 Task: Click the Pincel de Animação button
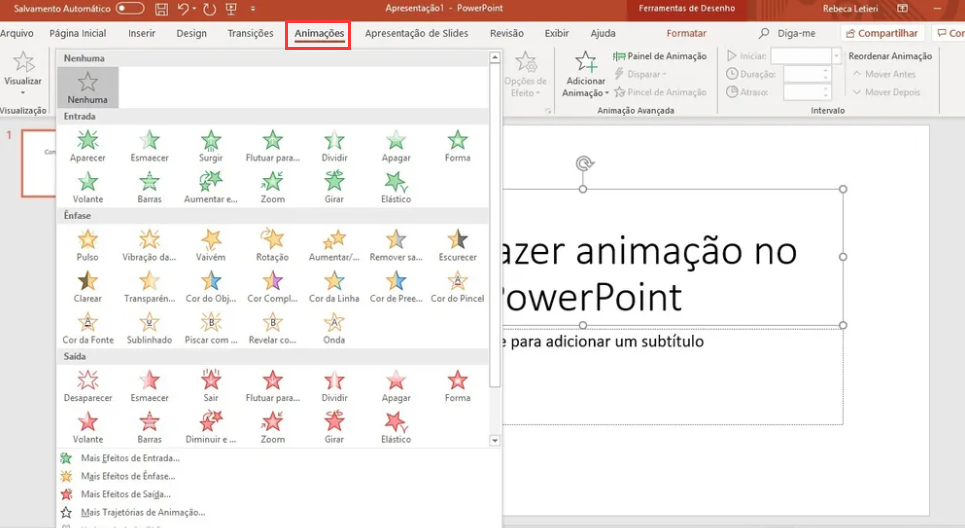click(x=660, y=92)
